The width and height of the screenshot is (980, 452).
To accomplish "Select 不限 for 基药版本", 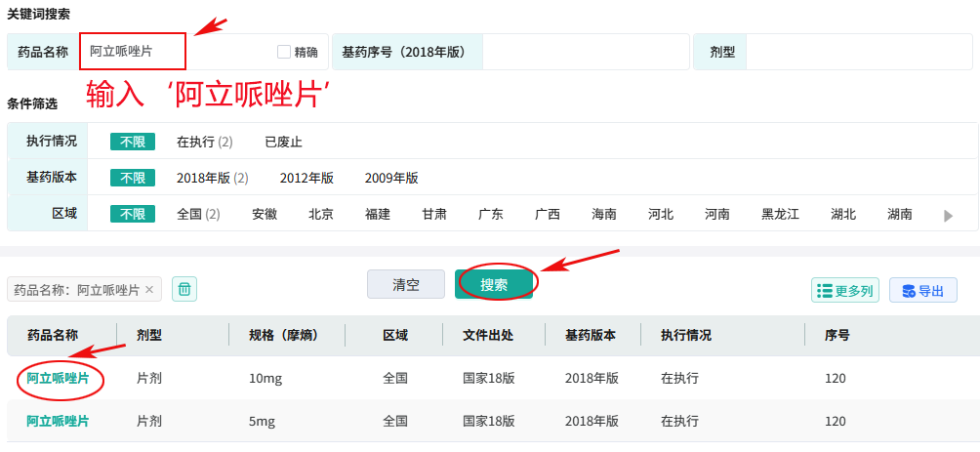I will pos(132,178).
